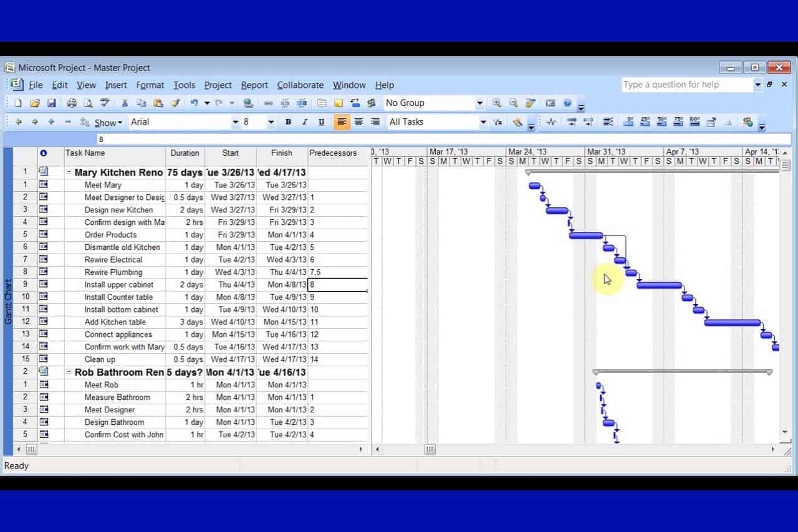Click the table horizontal scrollbar thumb
This screenshot has width=798, height=532.
[31, 449]
